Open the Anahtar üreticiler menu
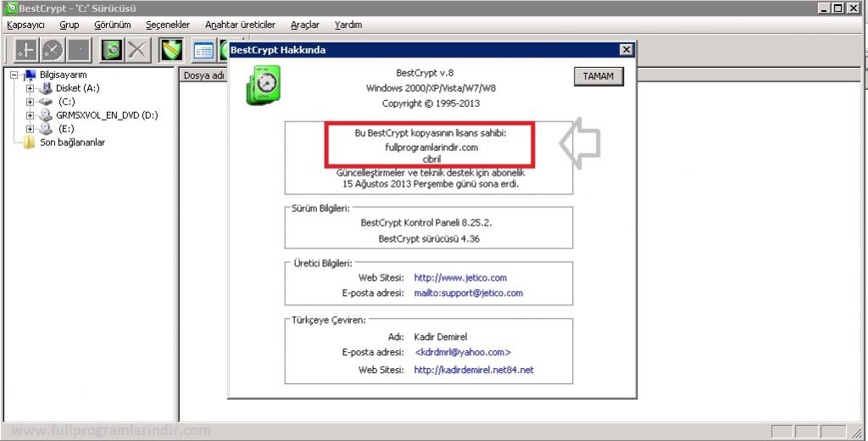 pyautogui.click(x=241, y=25)
